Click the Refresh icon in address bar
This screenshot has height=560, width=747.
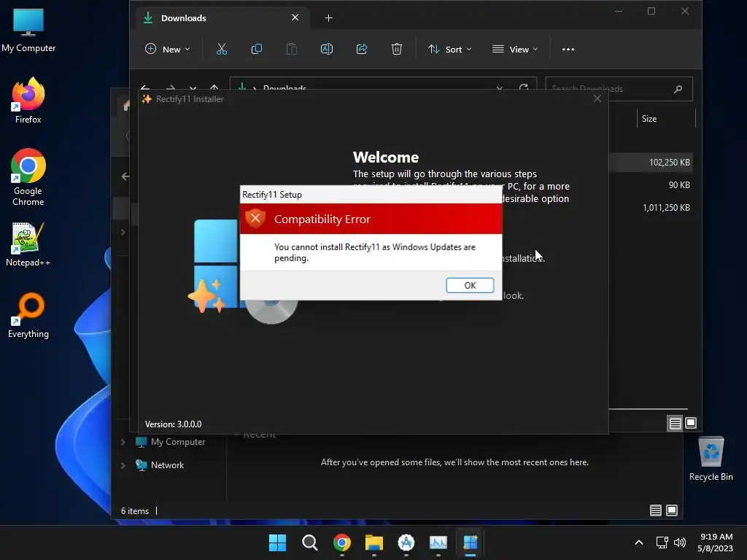click(524, 88)
